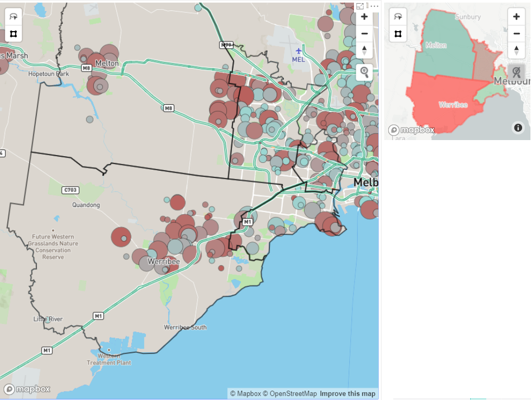Zoom out using the minus button
Viewport: 532px width, 400px height.
[364, 33]
